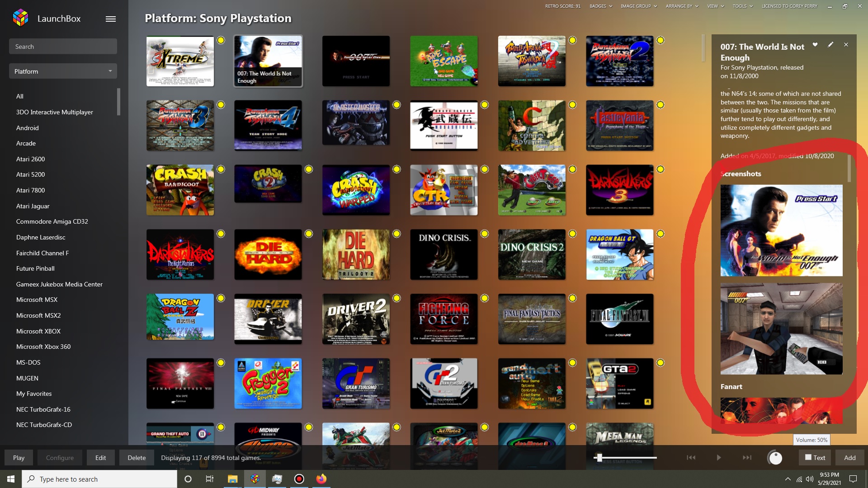Open the Platform filter dropdown
Image resolution: width=868 pixels, height=488 pixels.
tap(63, 71)
